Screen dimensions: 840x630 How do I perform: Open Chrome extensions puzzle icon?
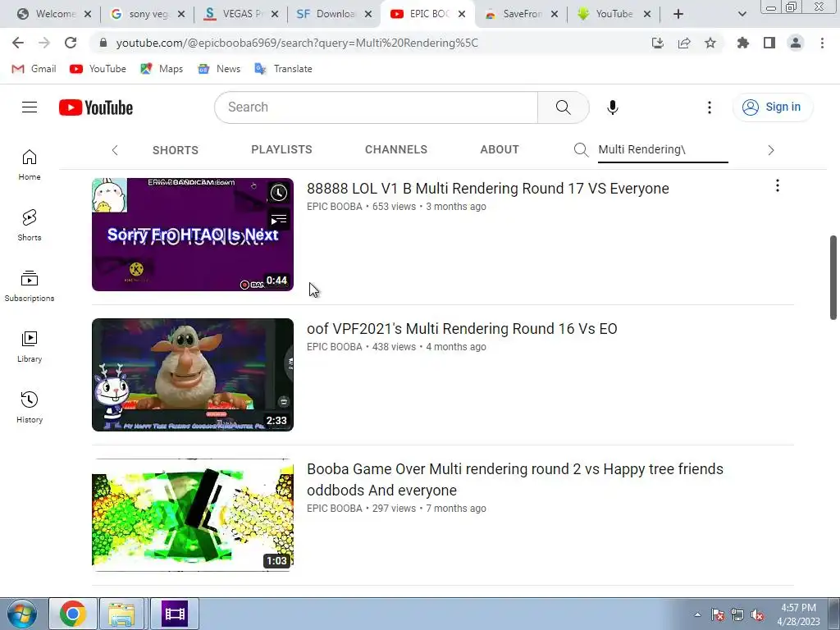pos(743,43)
